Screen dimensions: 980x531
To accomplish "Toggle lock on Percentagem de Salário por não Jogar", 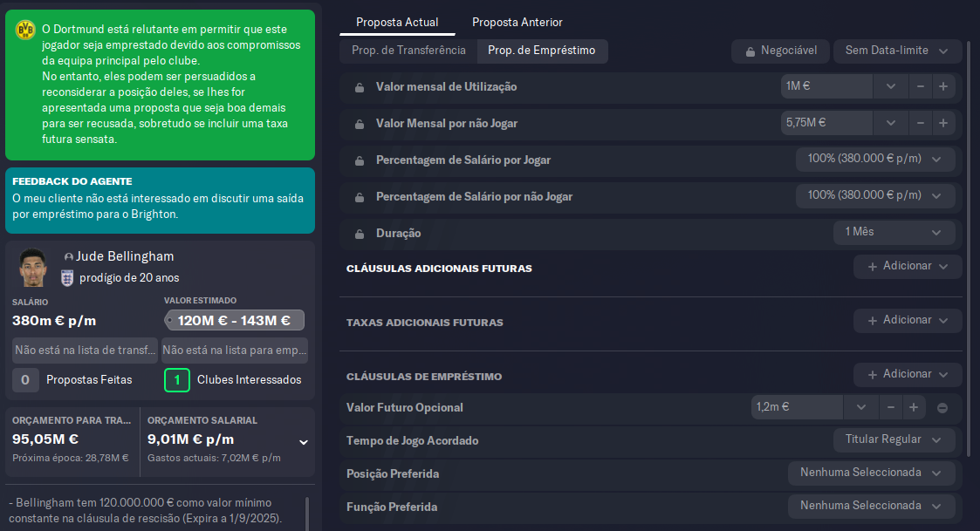I will pyautogui.click(x=360, y=197).
